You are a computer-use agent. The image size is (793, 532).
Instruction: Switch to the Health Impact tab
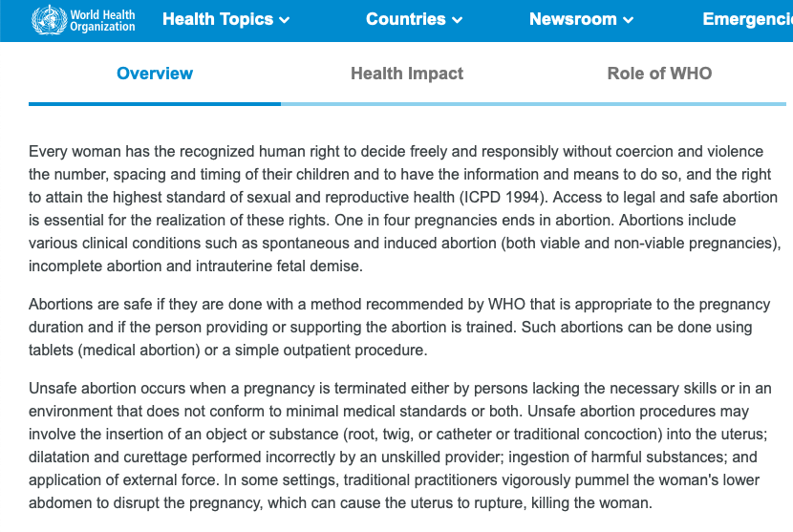407,74
